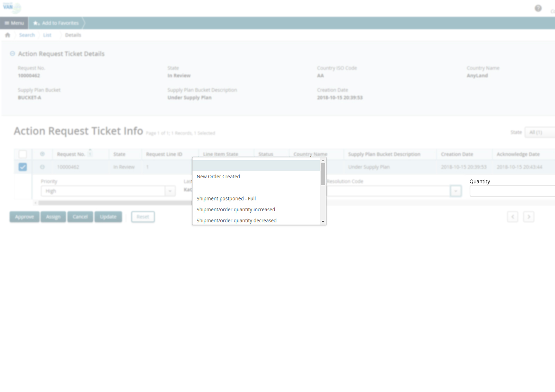Screen dimensions: 555x392
Task: Collapse the Action Request Ticket Details section
Action: coord(12,54)
